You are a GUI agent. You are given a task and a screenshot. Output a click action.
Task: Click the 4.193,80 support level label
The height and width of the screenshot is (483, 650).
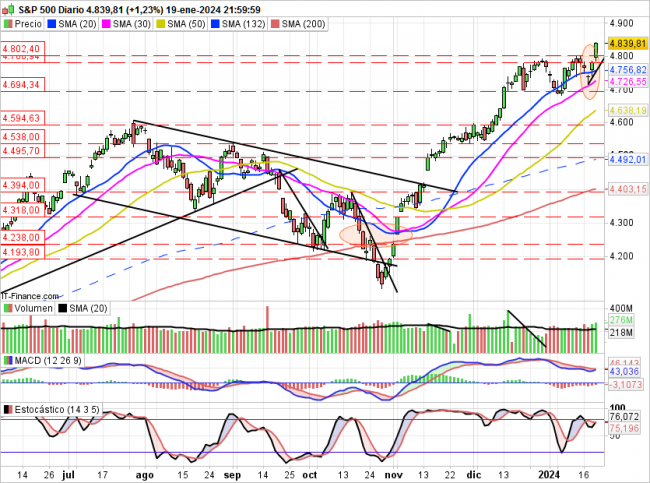pyautogui.click(x=20, y=252)
